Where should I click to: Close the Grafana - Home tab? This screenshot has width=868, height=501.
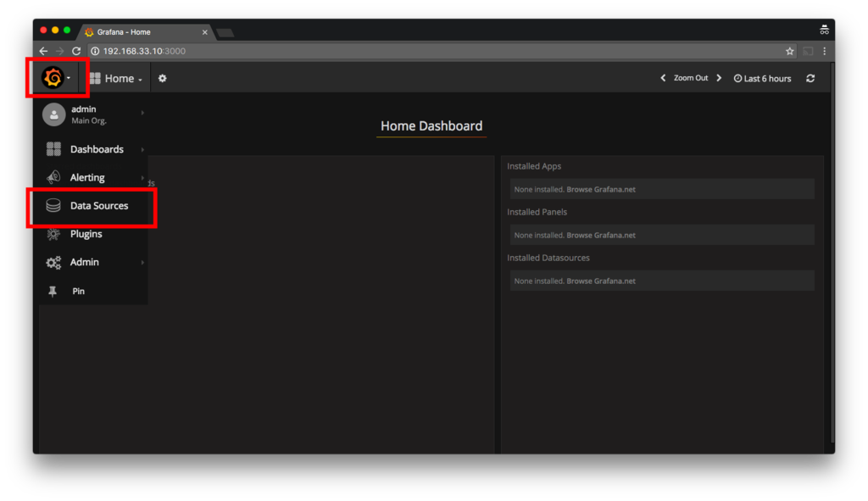click(x=205, y=32)
